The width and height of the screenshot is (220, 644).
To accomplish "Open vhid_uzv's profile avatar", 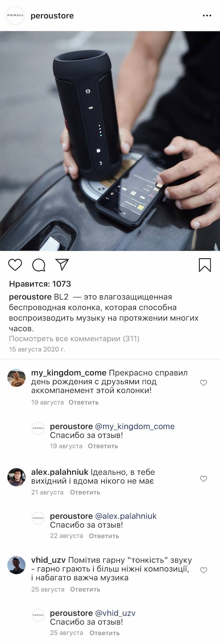I will pyautogui.click(x=16, y=565).
